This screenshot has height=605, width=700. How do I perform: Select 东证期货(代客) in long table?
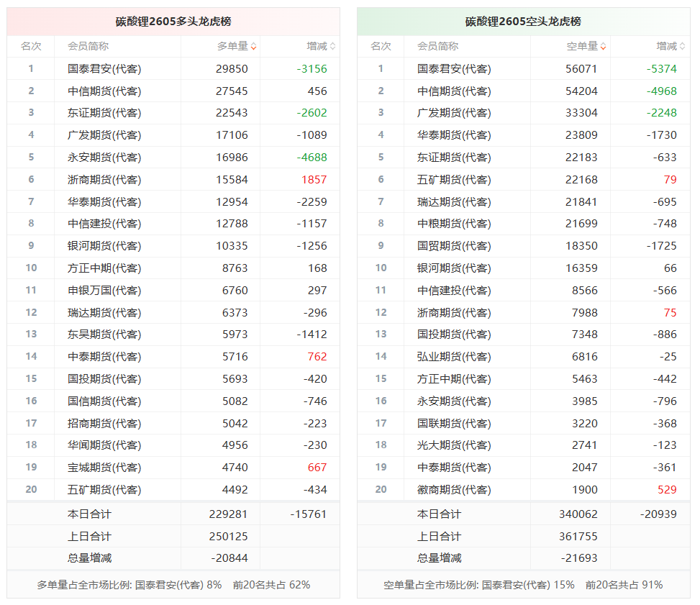point(104,113)
